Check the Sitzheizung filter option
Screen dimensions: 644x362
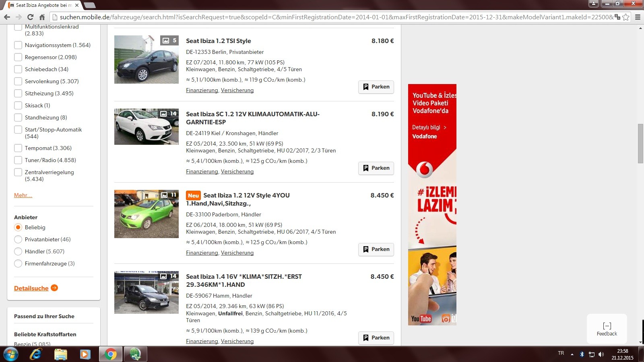click(18, 93)
